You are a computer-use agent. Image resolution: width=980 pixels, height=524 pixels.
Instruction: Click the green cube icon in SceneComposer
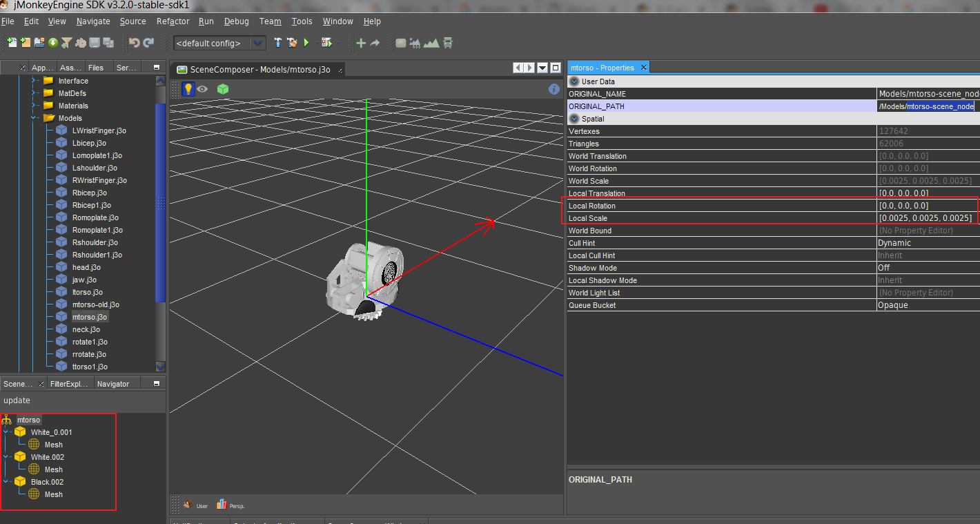coord(223,89)
